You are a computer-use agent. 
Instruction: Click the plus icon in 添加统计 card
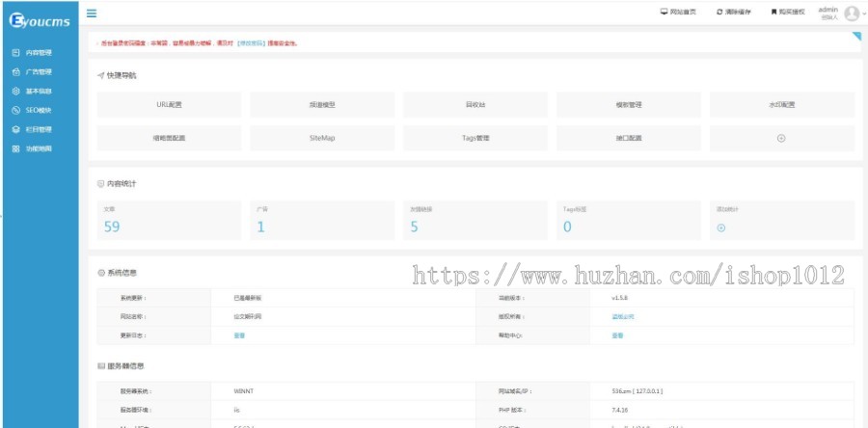720,227
